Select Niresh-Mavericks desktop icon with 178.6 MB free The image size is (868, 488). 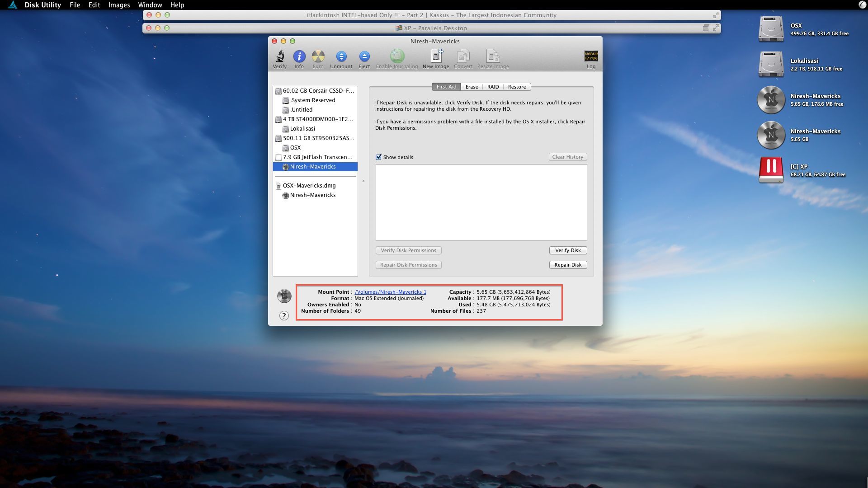click(x=771, y=99)
